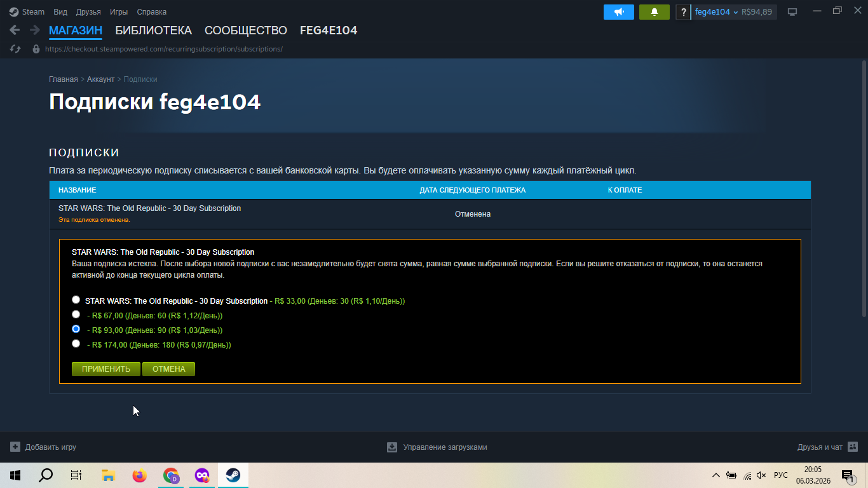Click the К ОПЛАТЕ column header
Screen dimensions: 868x488
point(625,190)
